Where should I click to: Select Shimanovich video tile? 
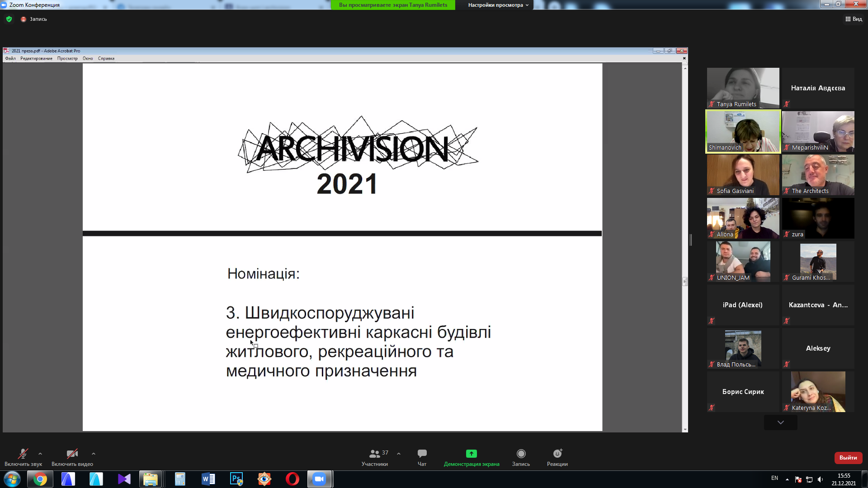(743, 131)
